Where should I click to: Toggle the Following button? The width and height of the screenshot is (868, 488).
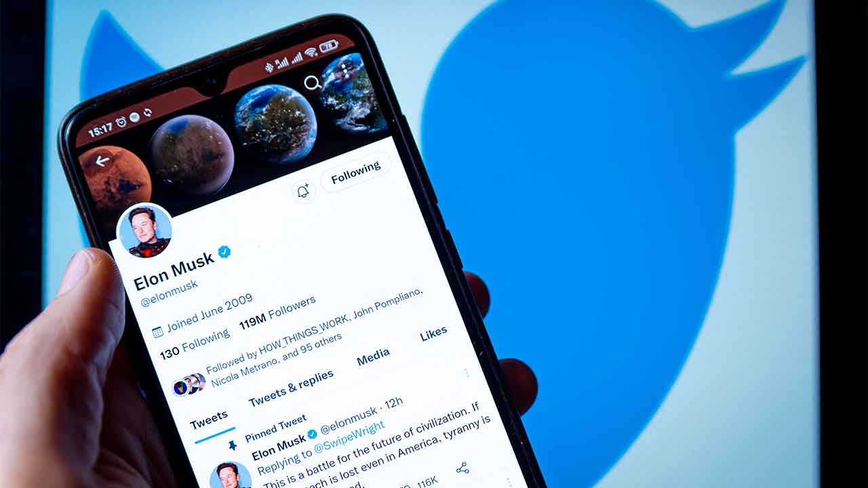356,174
